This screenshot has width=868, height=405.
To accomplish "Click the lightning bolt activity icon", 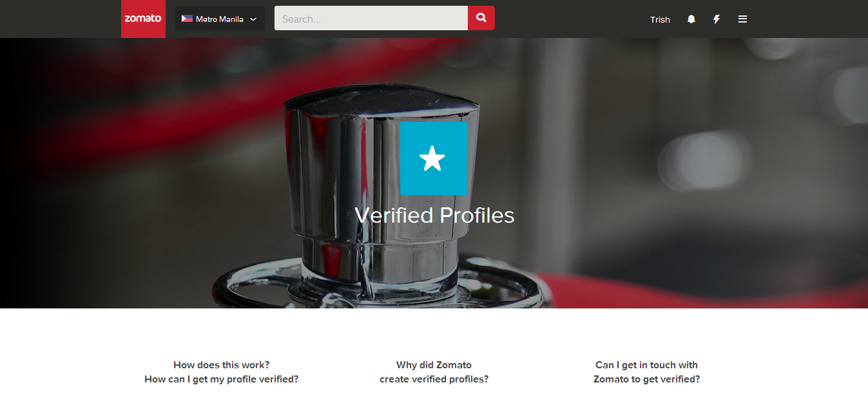I will pyautogui.click(x=717, y=19).
